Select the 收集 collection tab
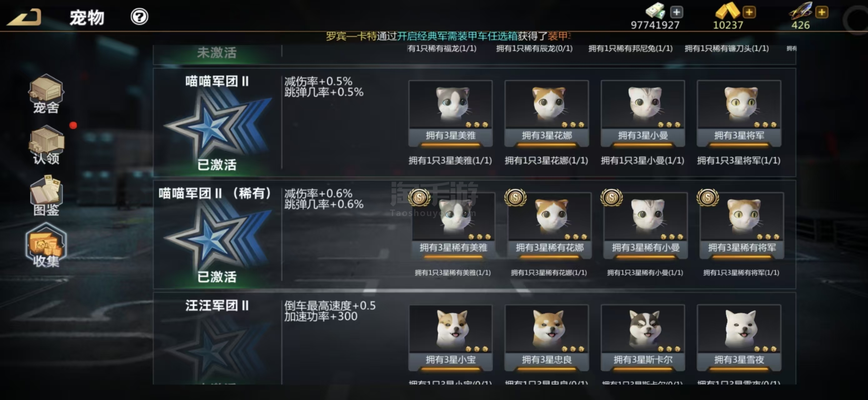The image size is (868, 400). pyautogui.click(x=46, y=245)
